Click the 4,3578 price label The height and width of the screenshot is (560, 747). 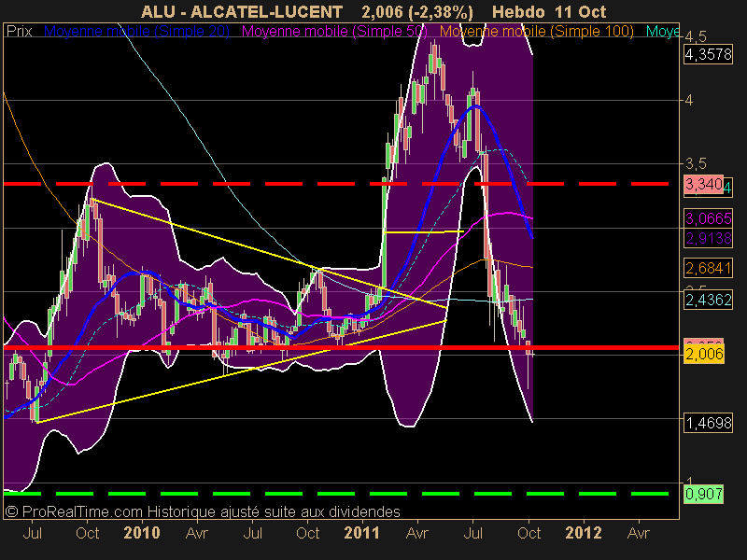click(x=708, y=54)
